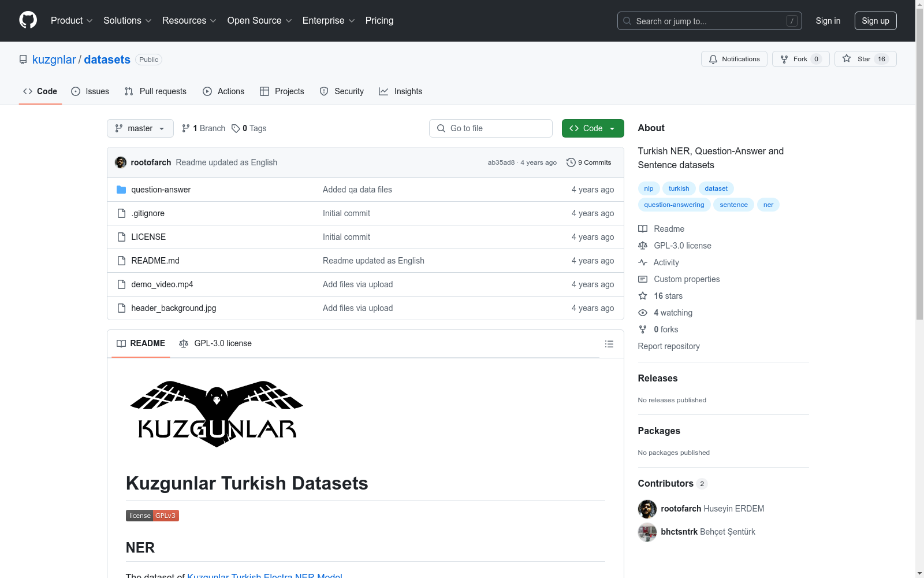The width and height of the screenshot is (924, 578).
Task: Click the scales icon by GPL-3.0 license
Action: point(643,246)
